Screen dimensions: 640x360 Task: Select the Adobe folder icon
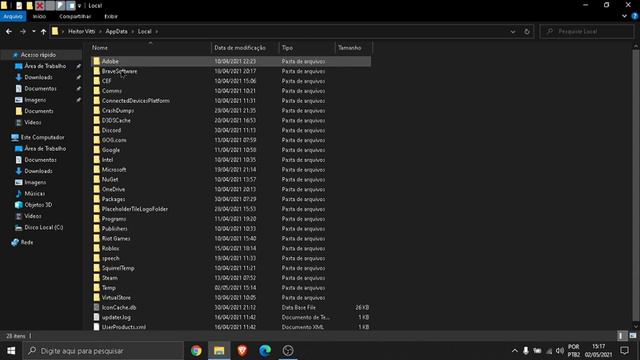(x=96, y=61)
